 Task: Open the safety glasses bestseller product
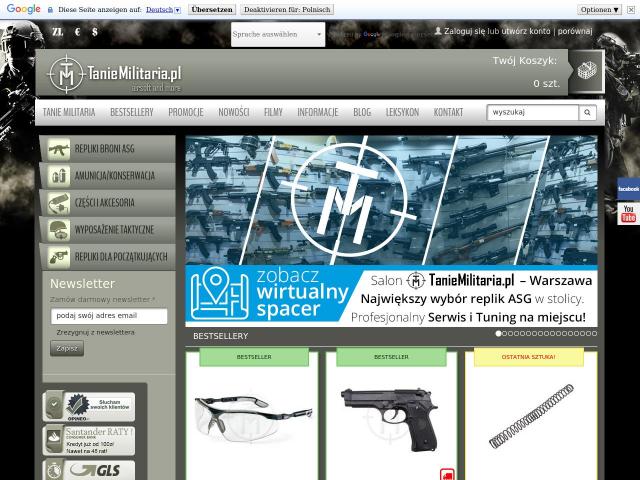[x=253, y=416]
